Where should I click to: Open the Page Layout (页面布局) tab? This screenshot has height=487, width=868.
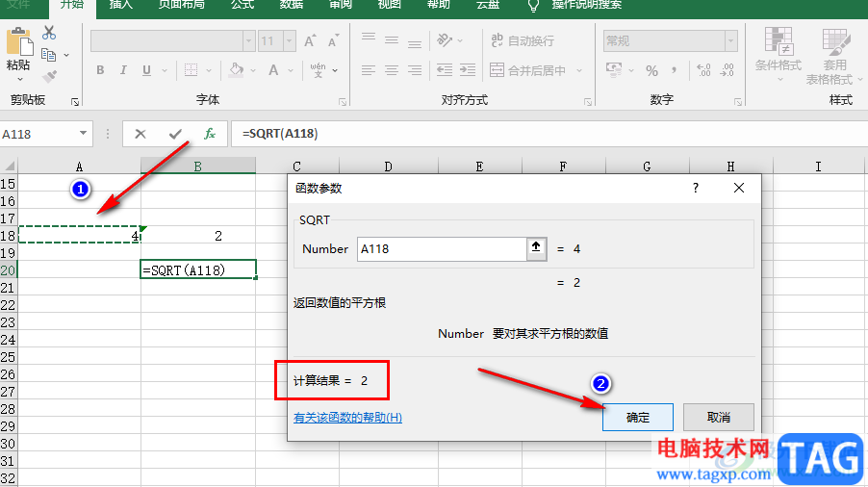[182, 5]
